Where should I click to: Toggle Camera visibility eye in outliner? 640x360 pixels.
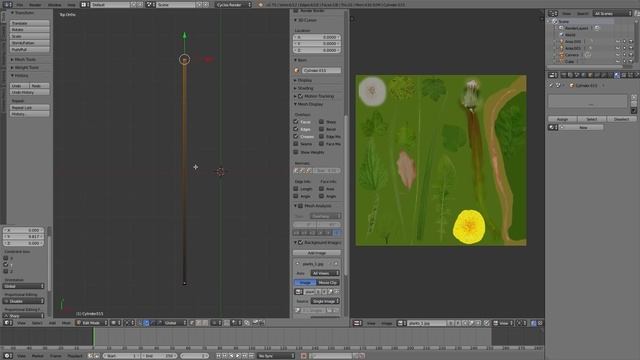click(x=617, y=55)
